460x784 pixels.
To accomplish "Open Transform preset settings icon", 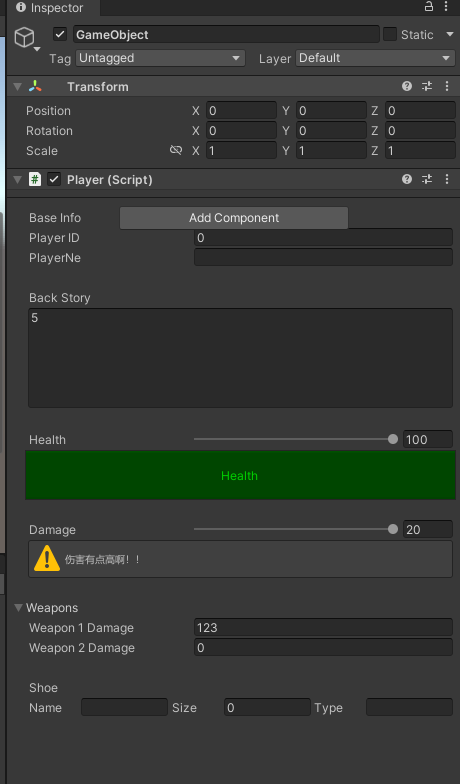I will (427, 86).
